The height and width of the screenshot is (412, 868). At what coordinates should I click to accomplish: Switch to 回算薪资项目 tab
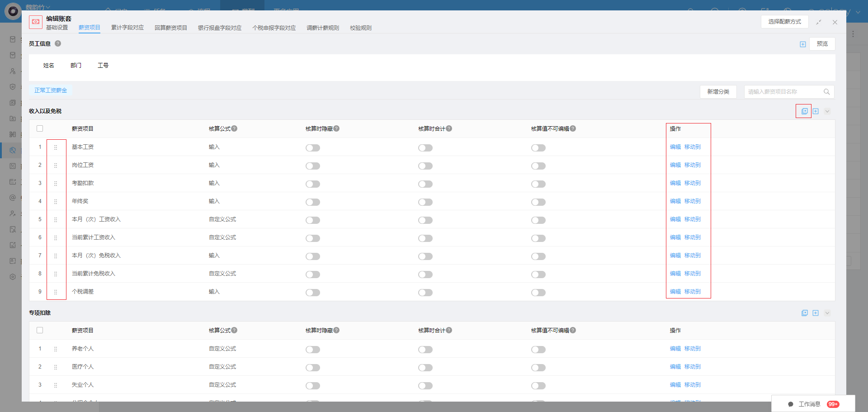pos(171,28)
